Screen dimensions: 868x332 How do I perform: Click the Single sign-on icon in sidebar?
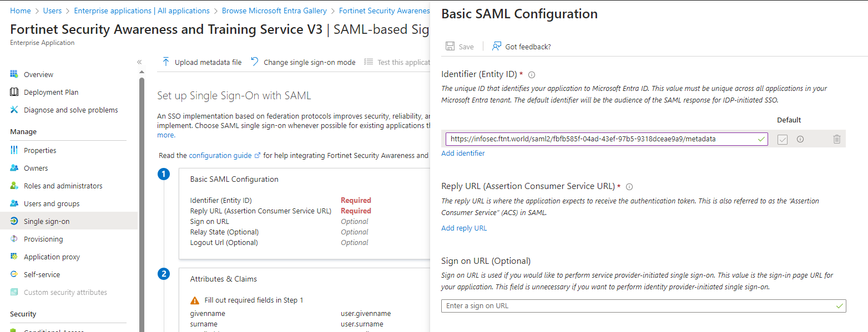tap(14, 221)
